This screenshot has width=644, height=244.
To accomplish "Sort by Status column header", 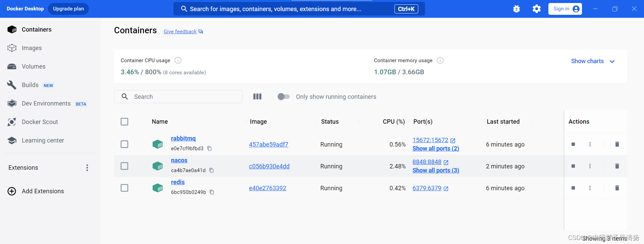I will (x=330, y=122).
